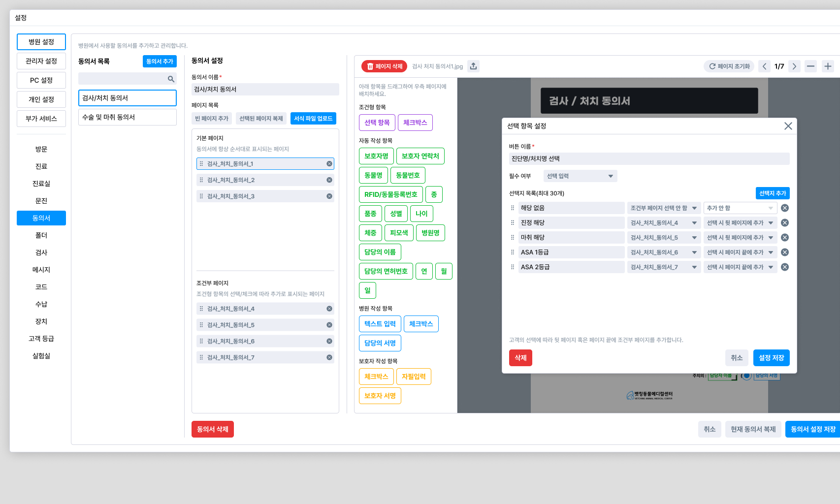The image size is (840, 504).
Task: Delete the 진정 해당 option row
Action: (785, 222)
